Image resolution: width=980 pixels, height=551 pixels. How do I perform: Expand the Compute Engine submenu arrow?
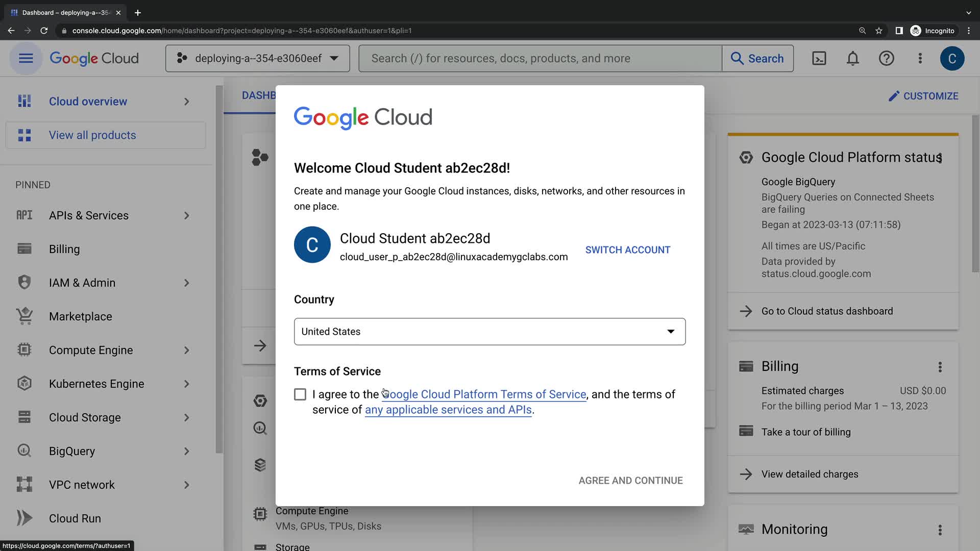187,350
